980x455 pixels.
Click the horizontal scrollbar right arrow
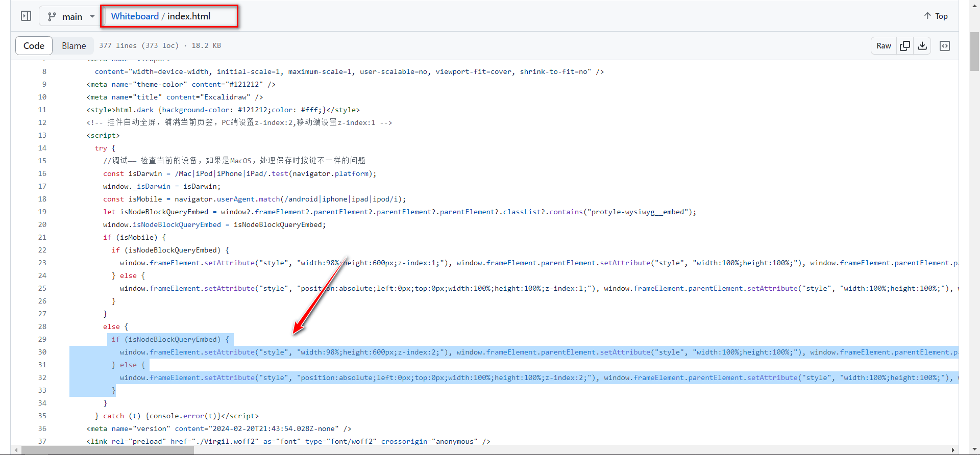[x=953, y=450]
